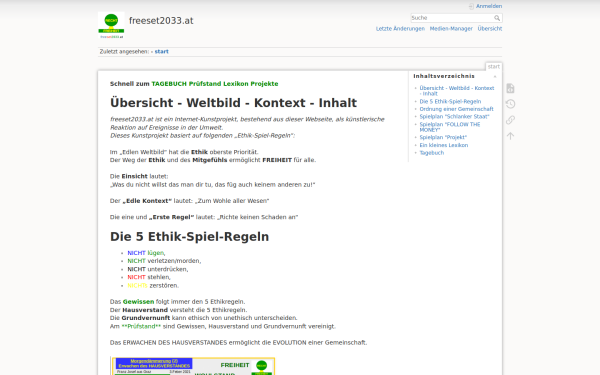
Task: Go to contents entry Die 5 Ethik-Spiel-Regeln
Action: (450, 101)
